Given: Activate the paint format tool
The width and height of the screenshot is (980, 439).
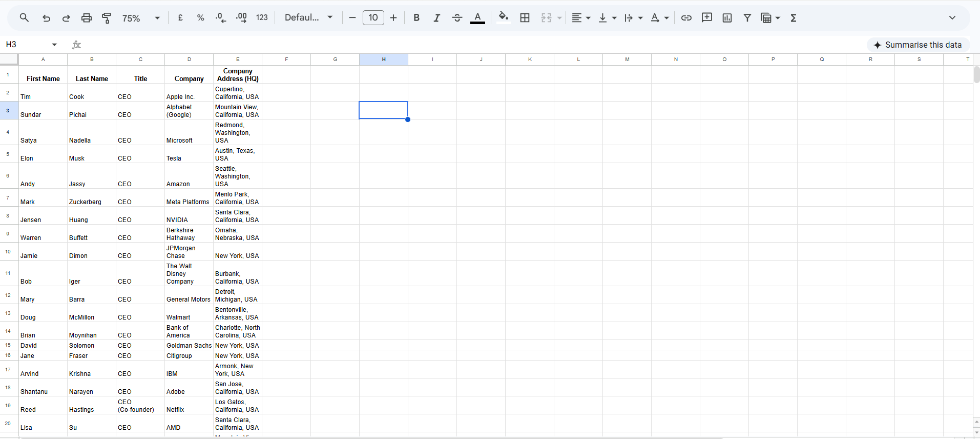Looking at the screenshot, I should [x=107, y=18].
